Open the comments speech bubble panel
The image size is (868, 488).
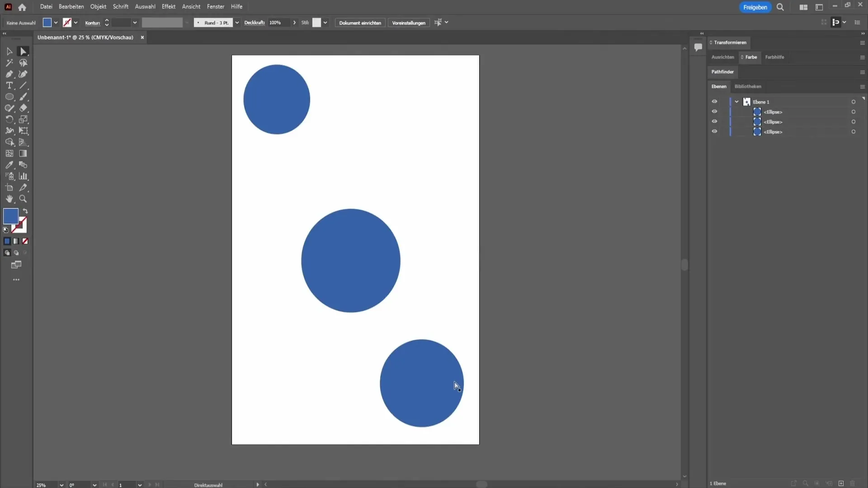click(x=698, y=47)
